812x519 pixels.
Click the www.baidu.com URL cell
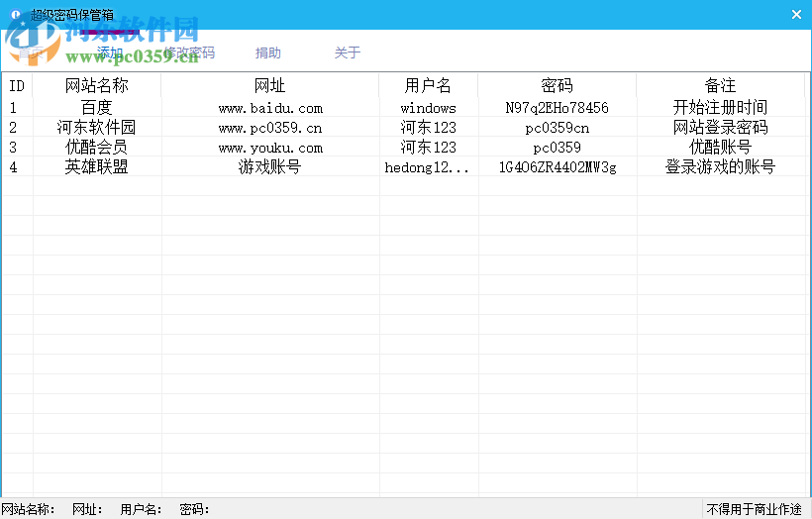coord(270,108)
